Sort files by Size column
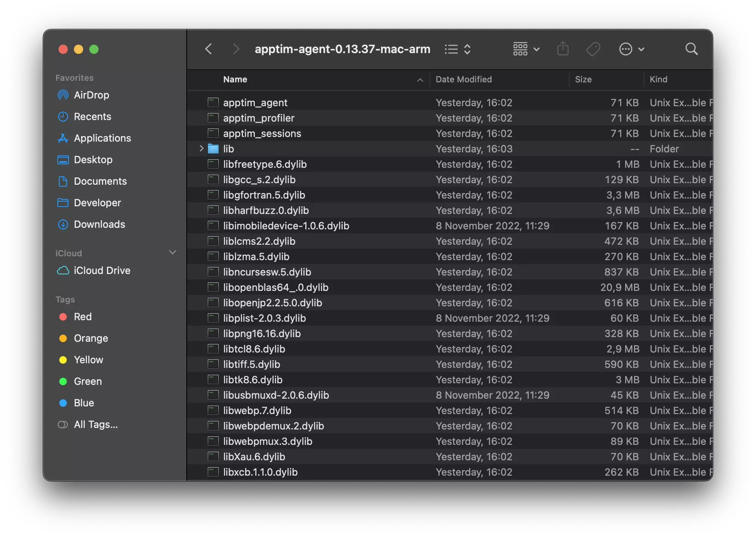Image resolution: width=756 pixels, height=538 pixels. coord(584,79)
